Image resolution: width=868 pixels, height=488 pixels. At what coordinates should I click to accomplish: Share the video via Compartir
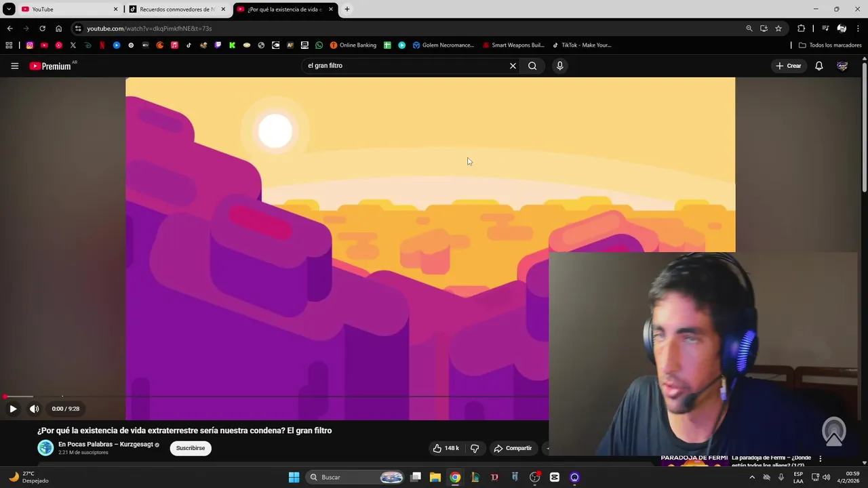pyautogui.click(x=513, y=448)
